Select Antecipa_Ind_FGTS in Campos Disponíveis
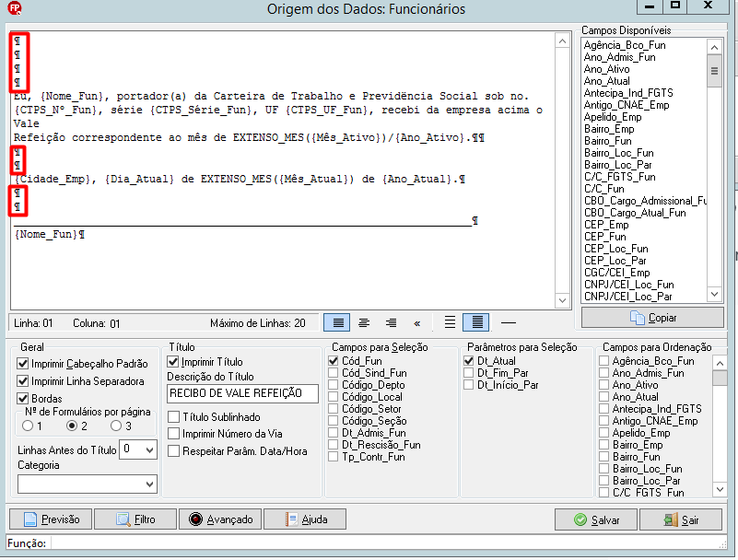The image size is (738, 560). tap(628, 93)
